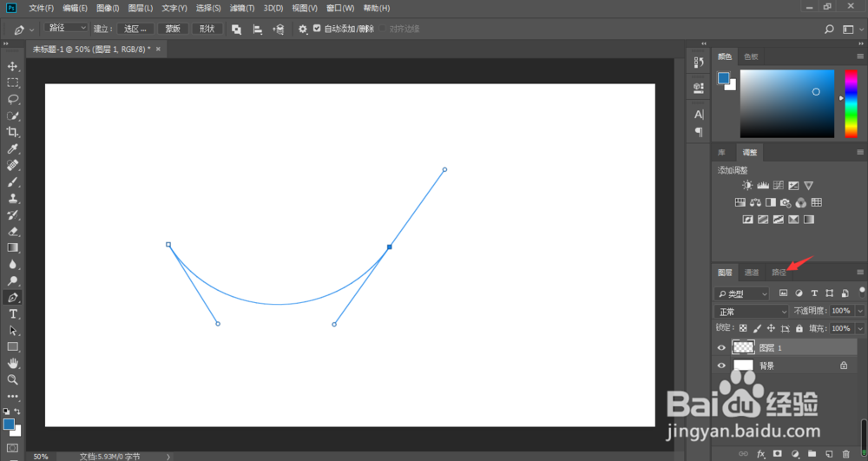The height and width of the screenshot is (461, 868).
Task: Select the Eyedropper tool
Action: tap(13, 148)
